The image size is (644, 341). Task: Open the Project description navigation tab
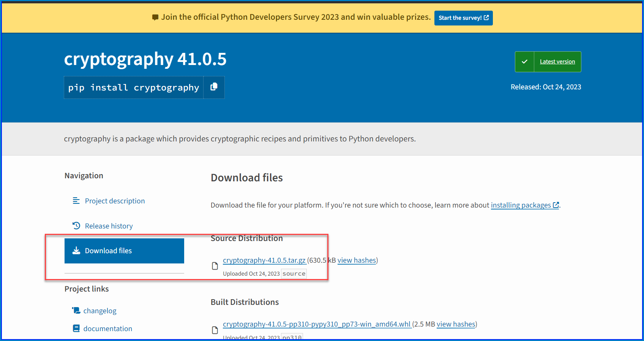pyautogui.click(x=115, y=201)
